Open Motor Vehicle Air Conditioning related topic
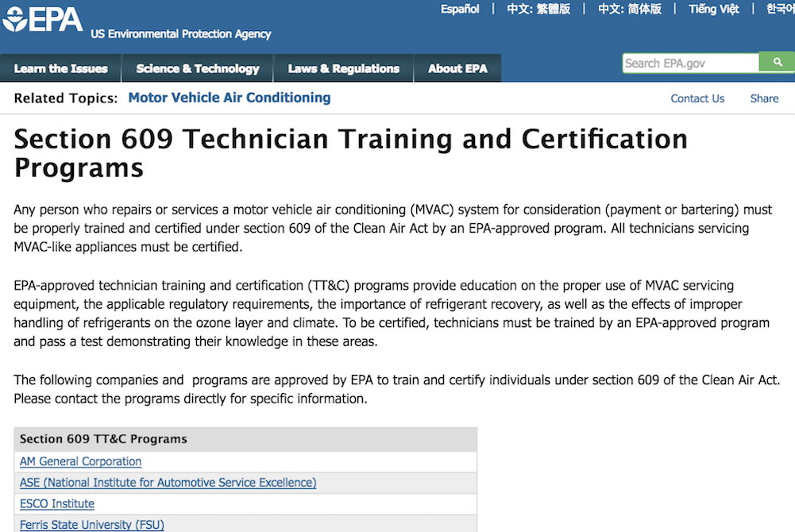The image size is (795, 532). [x=230, y=98]
